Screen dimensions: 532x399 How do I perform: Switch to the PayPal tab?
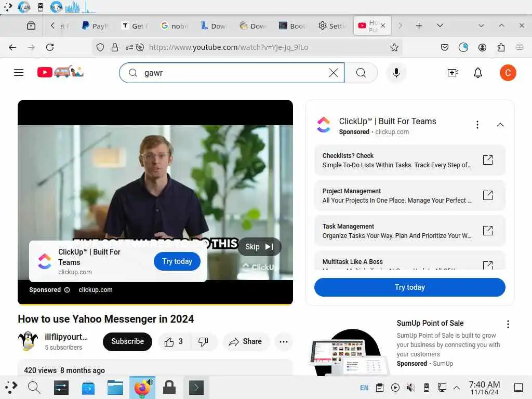(96, 26)
